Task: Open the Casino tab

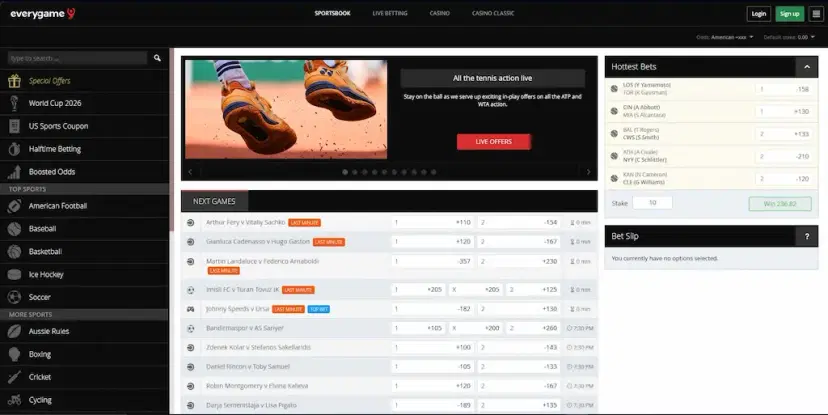Action: (440, 13)
